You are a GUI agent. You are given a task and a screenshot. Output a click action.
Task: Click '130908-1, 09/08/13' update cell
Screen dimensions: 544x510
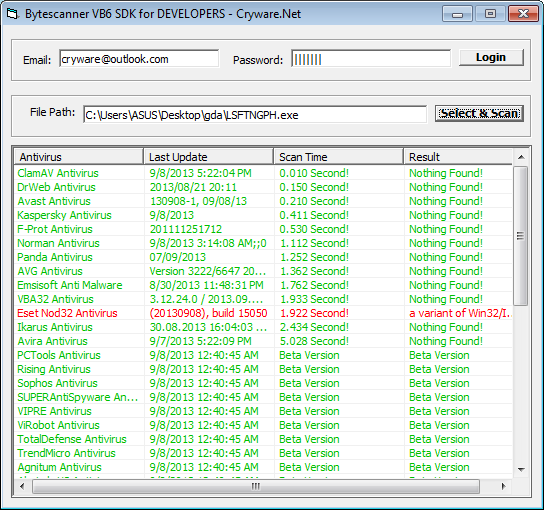pyautogui.click(x=198, y=201)
